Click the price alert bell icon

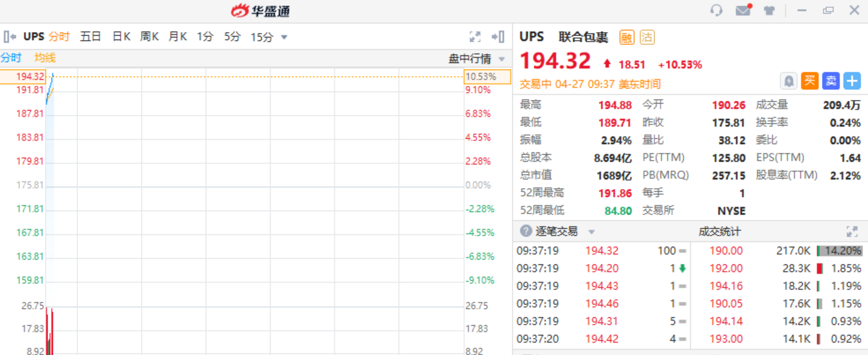[788, 81]
